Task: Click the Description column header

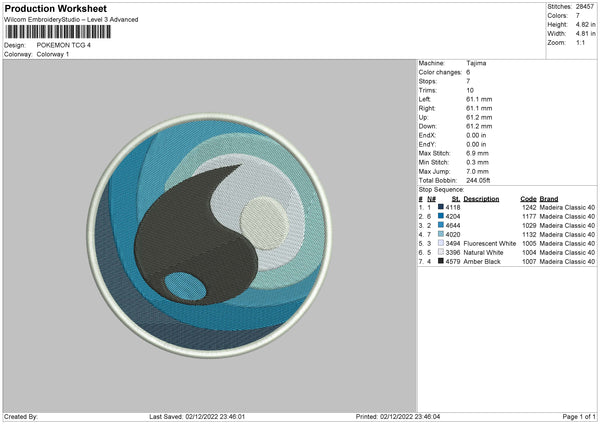Action: [x=481, y=199]
